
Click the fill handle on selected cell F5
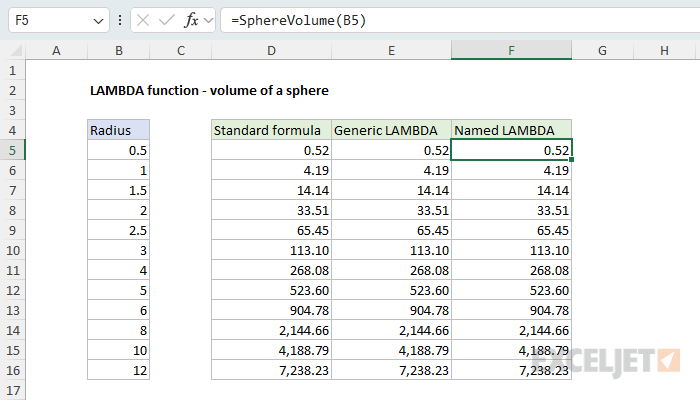(571, 160)
